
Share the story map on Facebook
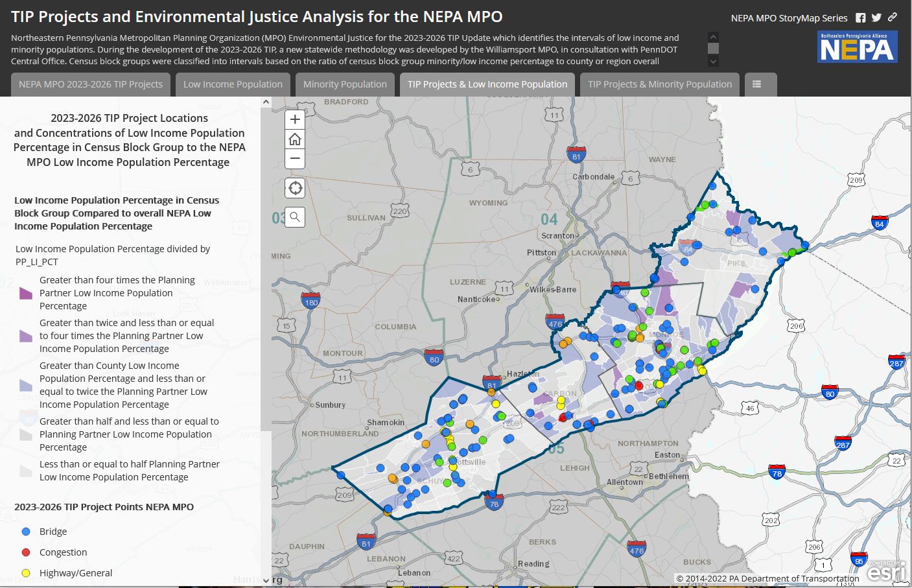[861, 18]
